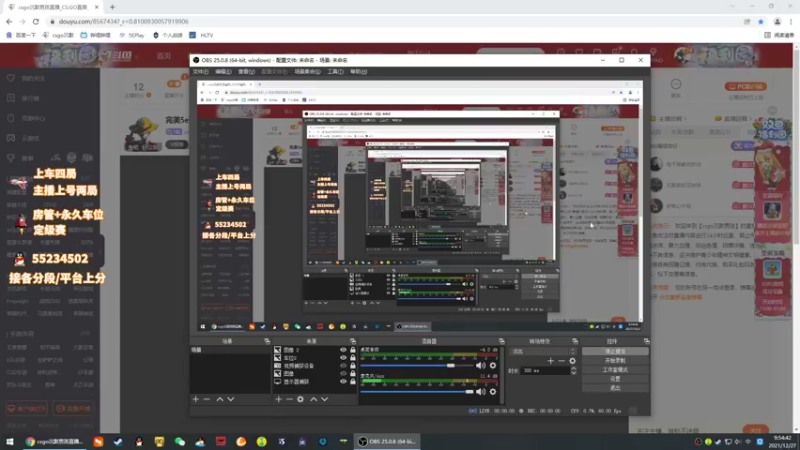Toggle visibility of 显示器捕获 source
800x450 pixels.
coord(343,381)
